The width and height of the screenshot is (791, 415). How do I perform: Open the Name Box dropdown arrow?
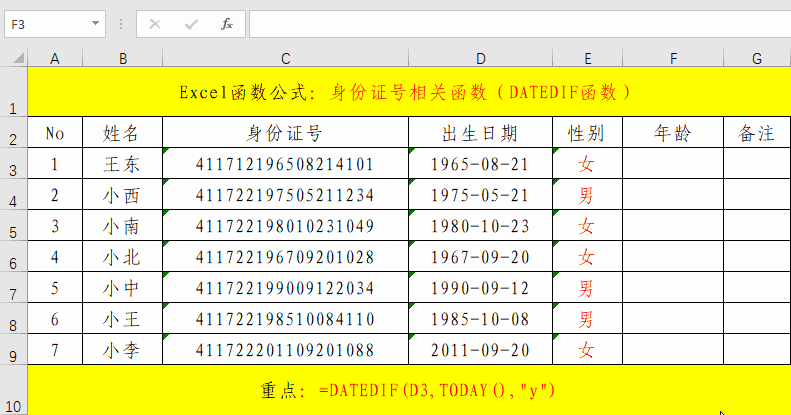click(95, 24)
